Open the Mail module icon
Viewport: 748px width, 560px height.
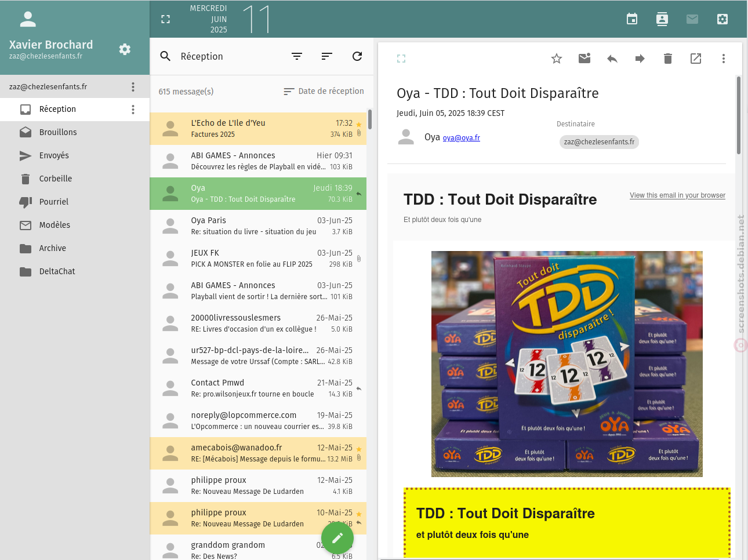pos(692,19)
